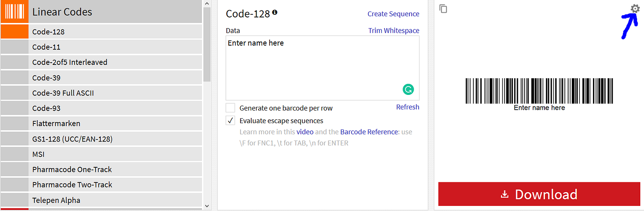Collapse the Linear Codes category header
Viewport: 644px width, 211px height.
(x=101, y=12)
